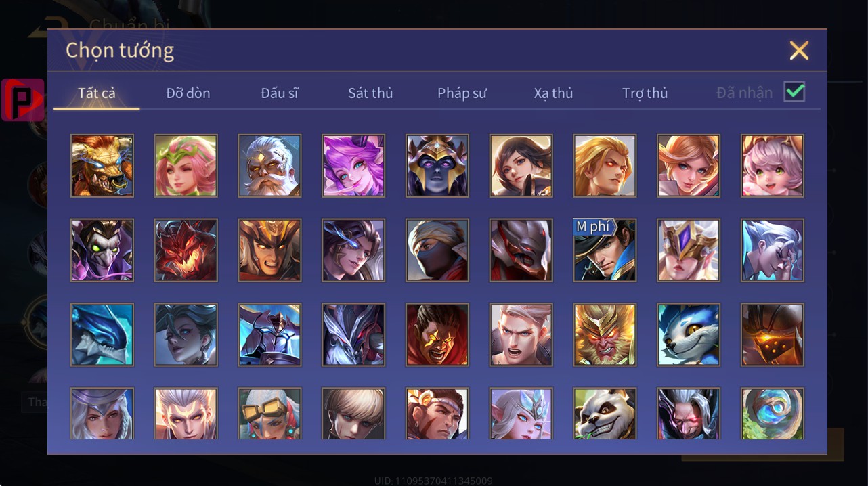Select the golden monkey king hero portrait

coord(605,334)
